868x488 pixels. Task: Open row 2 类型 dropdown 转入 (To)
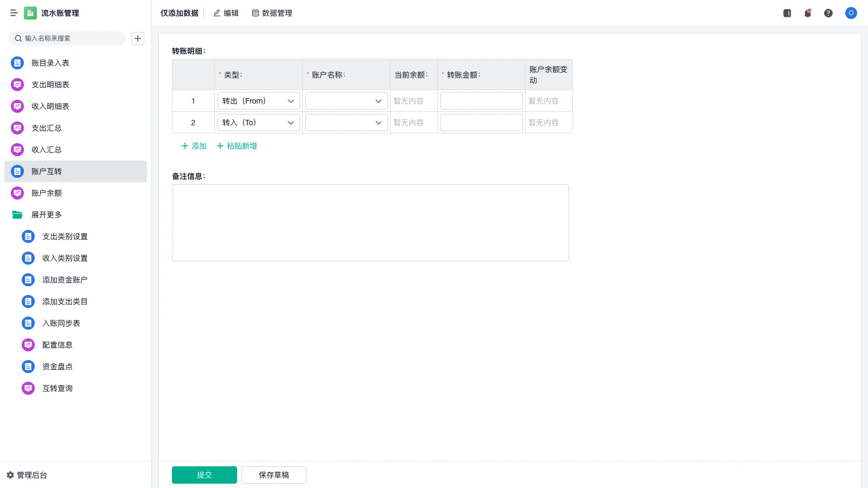(x=259, y=123)
